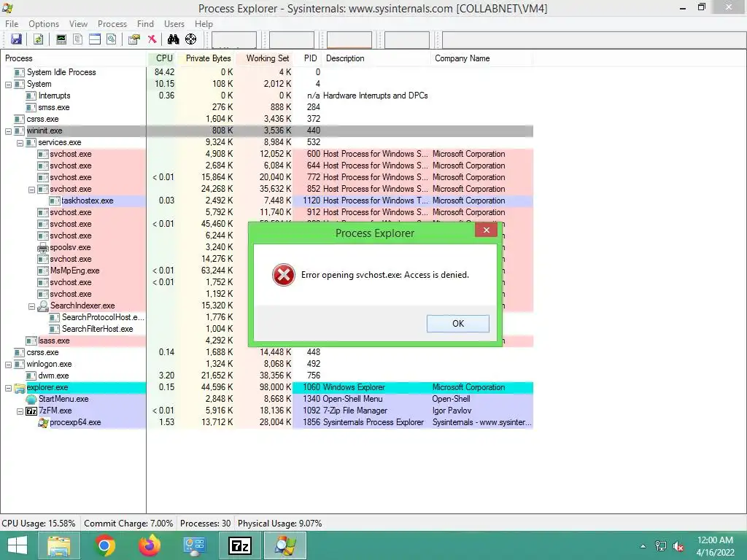The width and height of the screenshot is (747, 560).
Task: Click the Physical Usage status bar entry
Action: 279,524
